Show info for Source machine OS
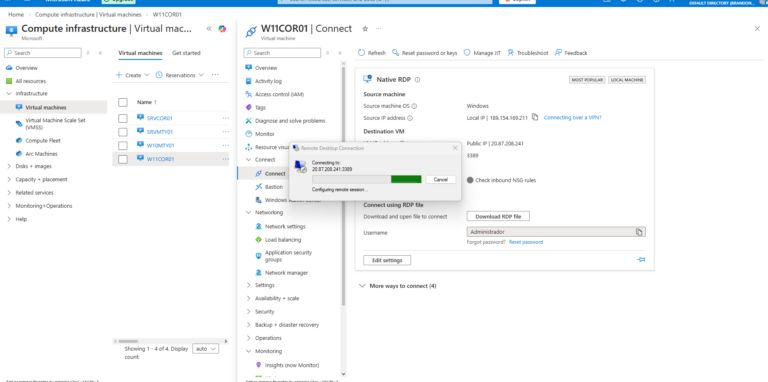 pyautogui.click(x=414, y=106)
